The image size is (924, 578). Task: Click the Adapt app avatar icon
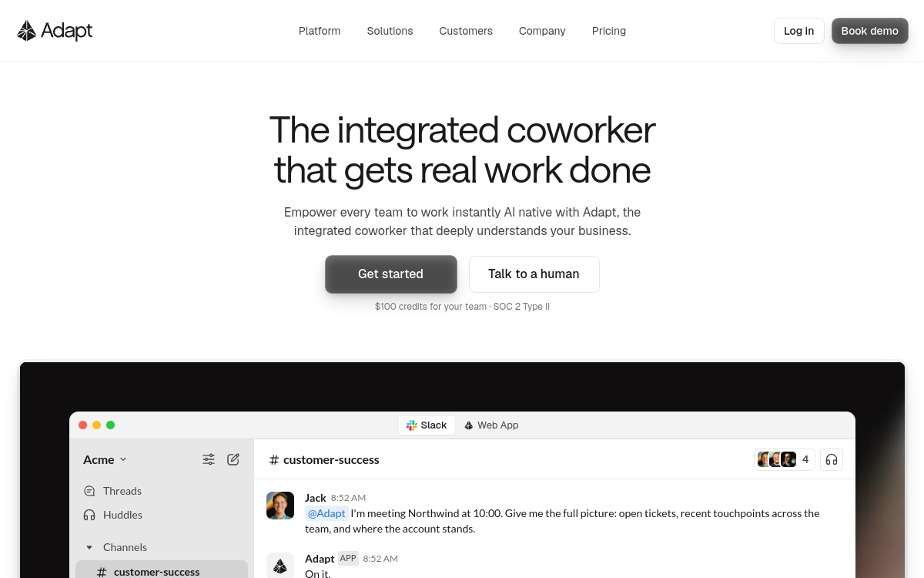[280, 566]
